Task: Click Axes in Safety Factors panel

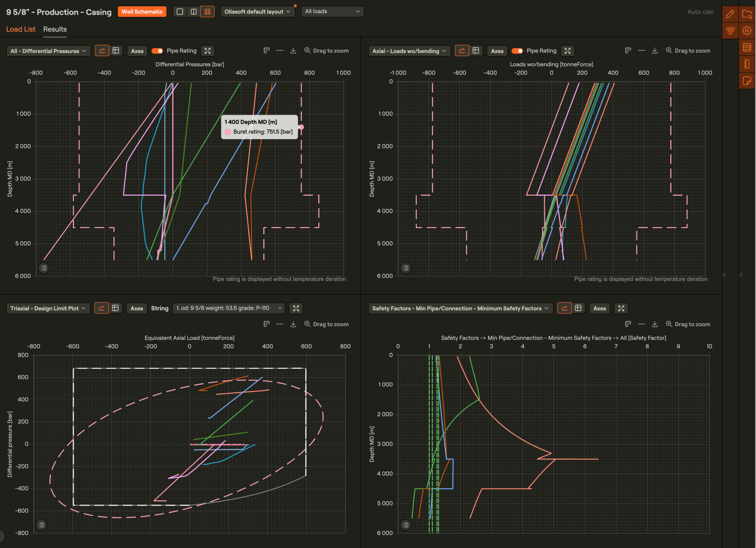Action: pyautogui.click(x=599, y=308)
